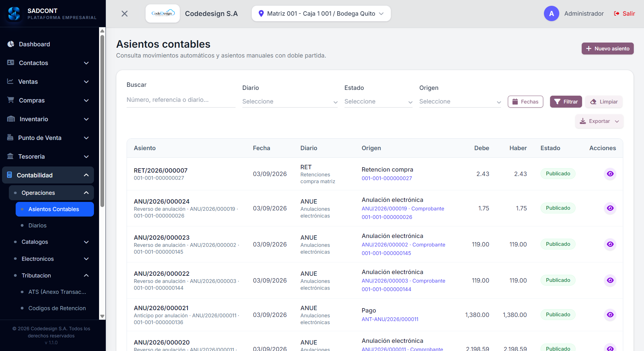
Task: Click sidebar scrollbar down arrow
Action: [102, 316]
